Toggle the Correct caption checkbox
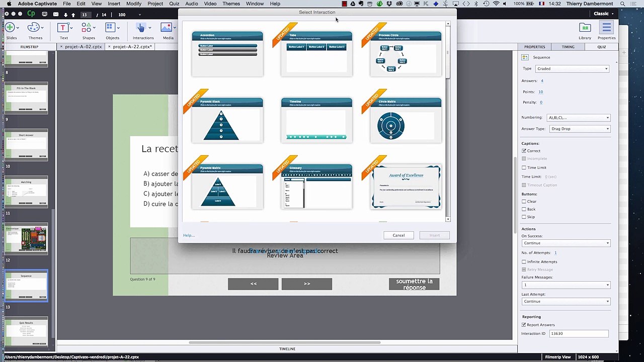This screenshot has width=644, height=362. tap(524, 151)
